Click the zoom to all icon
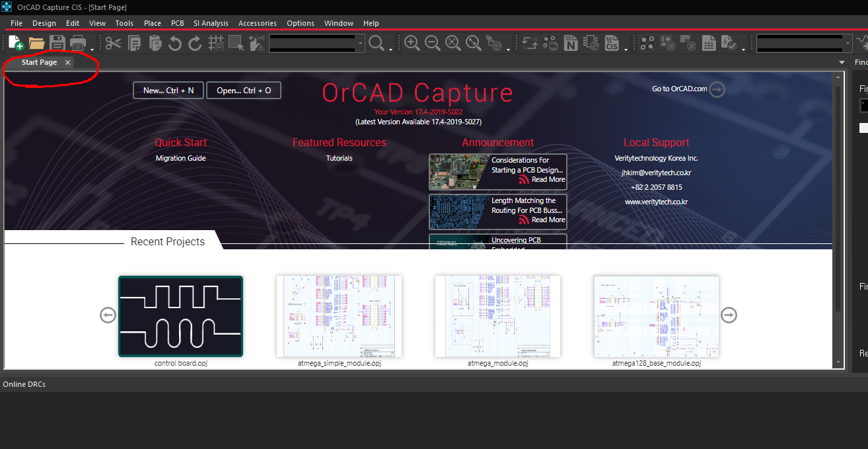This screenshot has width=868, height=449. (474, 44)
